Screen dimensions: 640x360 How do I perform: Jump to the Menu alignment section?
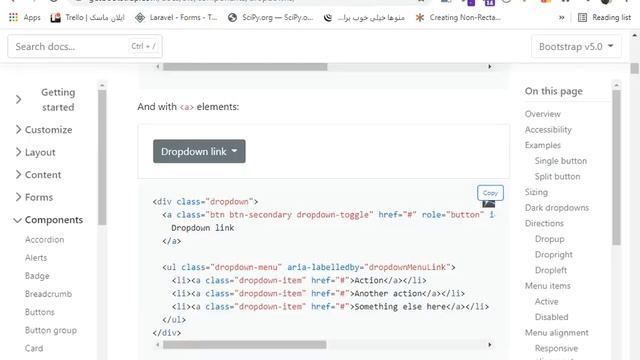click(557, 333)
